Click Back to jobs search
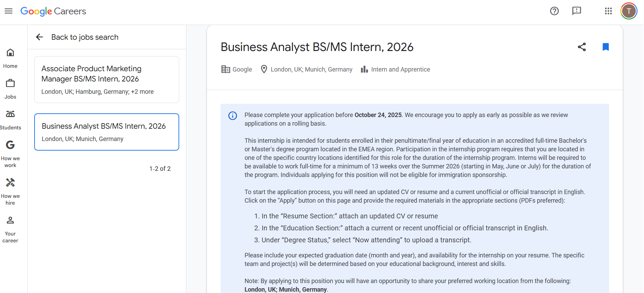Viewport: 644px width, 293px height. click(x=85, y=37)
